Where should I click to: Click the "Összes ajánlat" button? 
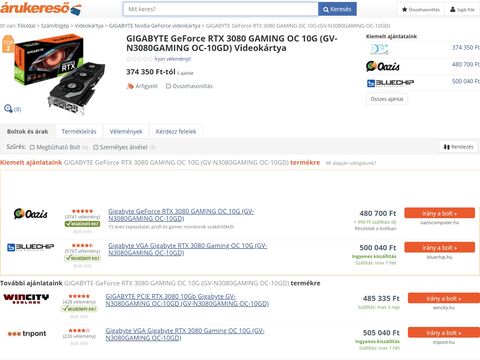[387, 99]
